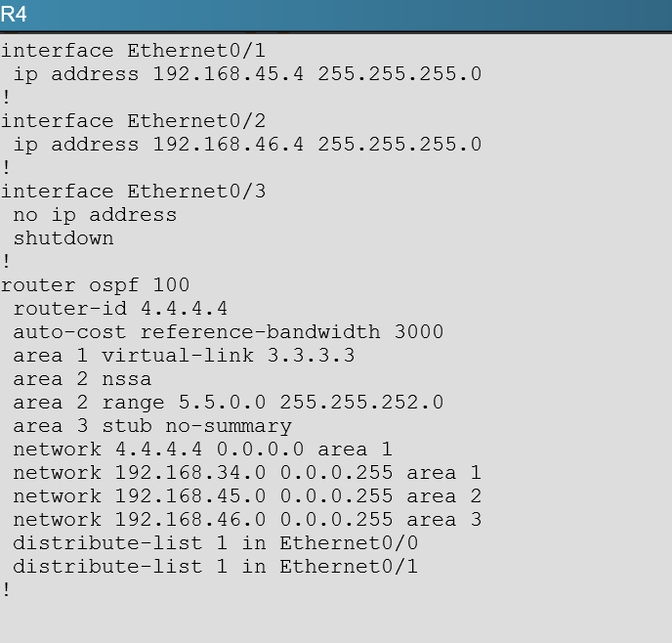Click the interface Ethernet0/1 line
Viewport: 672px width, 643px height.
[133, 51]
